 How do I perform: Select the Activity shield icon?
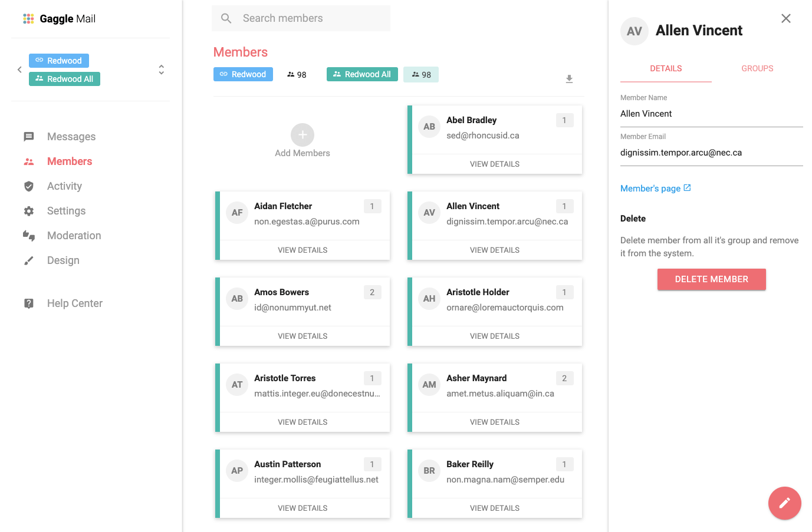[29, 186]
